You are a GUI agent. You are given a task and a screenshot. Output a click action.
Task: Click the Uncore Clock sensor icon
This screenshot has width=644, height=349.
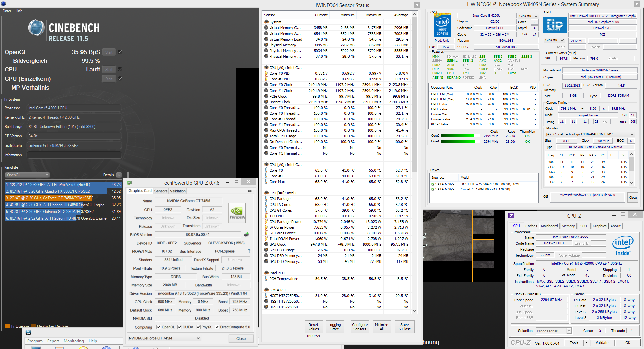pos(266,102)
